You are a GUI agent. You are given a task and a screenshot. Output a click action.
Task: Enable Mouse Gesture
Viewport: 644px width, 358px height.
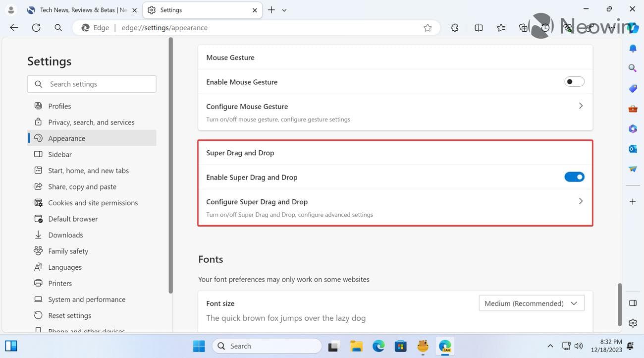573,81
